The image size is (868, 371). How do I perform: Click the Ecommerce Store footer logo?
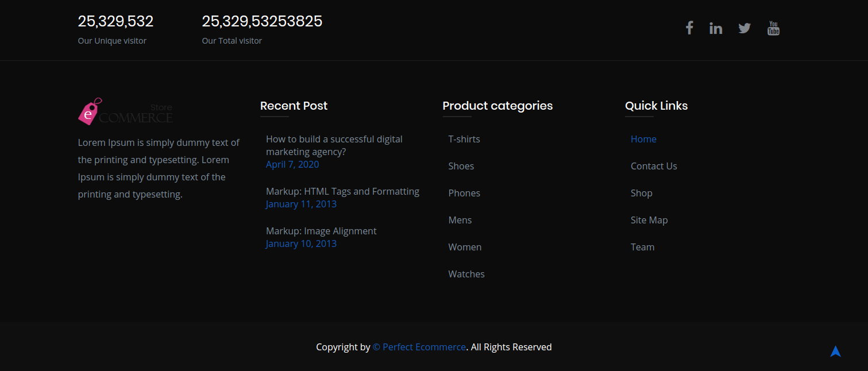click(125, 111)
